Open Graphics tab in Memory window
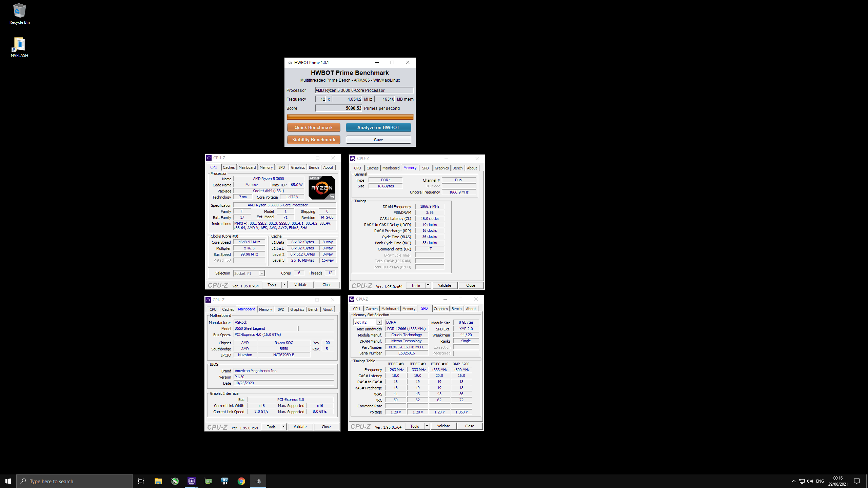Viewport: 868px width, 488px height. click(441, 168)
